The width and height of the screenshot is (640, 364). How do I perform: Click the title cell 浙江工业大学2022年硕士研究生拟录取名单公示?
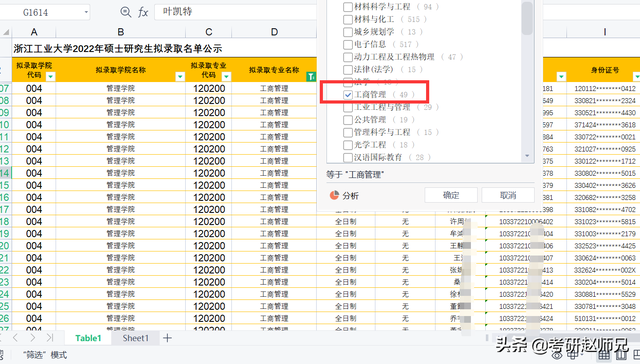point(118,49)
